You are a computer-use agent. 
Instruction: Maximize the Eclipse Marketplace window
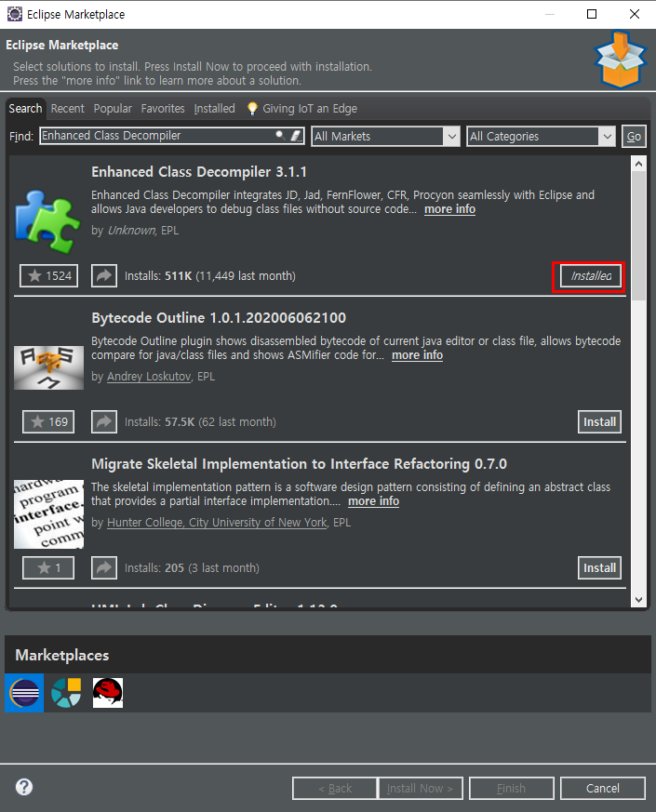tap(592, 14)
